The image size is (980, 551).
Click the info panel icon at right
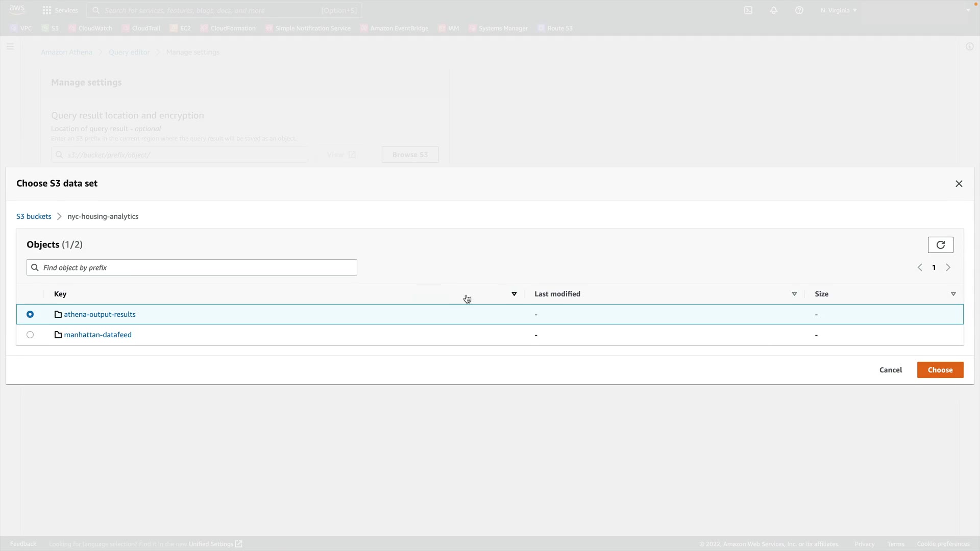click(x=969, y=46)
